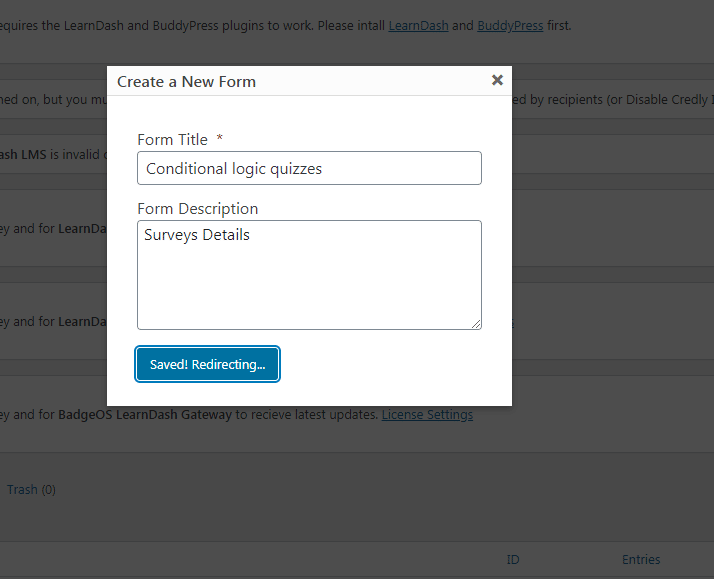Open the Trash (0) filter link
This screenshot has height=579, width=714.
(31, 490)
